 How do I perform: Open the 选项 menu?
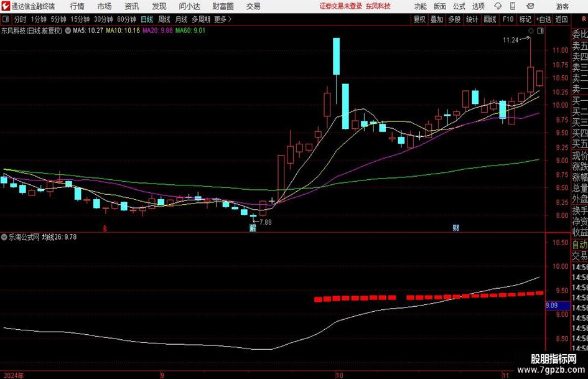(478, 6)
